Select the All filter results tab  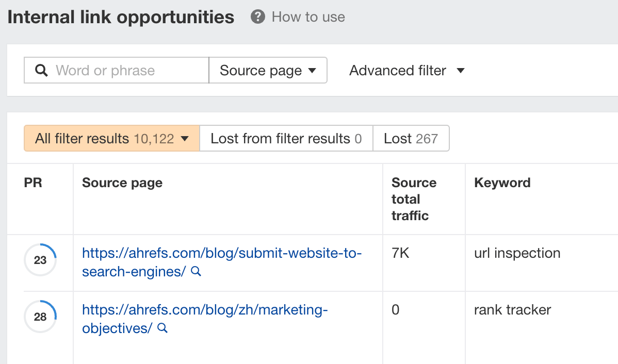(x=103, y=138)
